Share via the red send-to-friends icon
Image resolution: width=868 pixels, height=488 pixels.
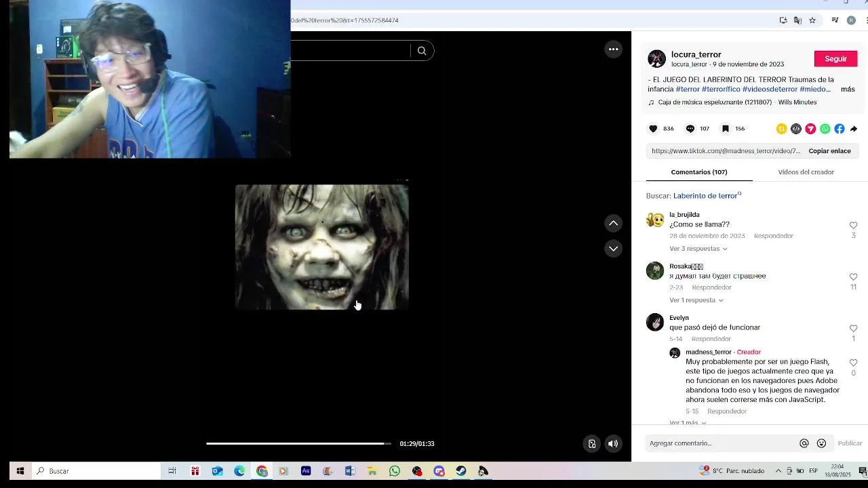pyautogui.click(x=810, y=129)
